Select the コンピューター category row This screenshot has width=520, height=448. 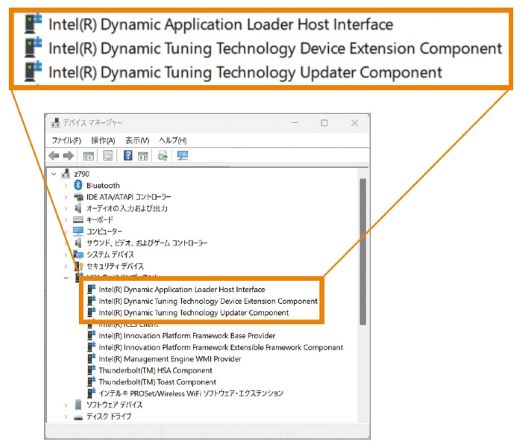[x=104, y=231]
